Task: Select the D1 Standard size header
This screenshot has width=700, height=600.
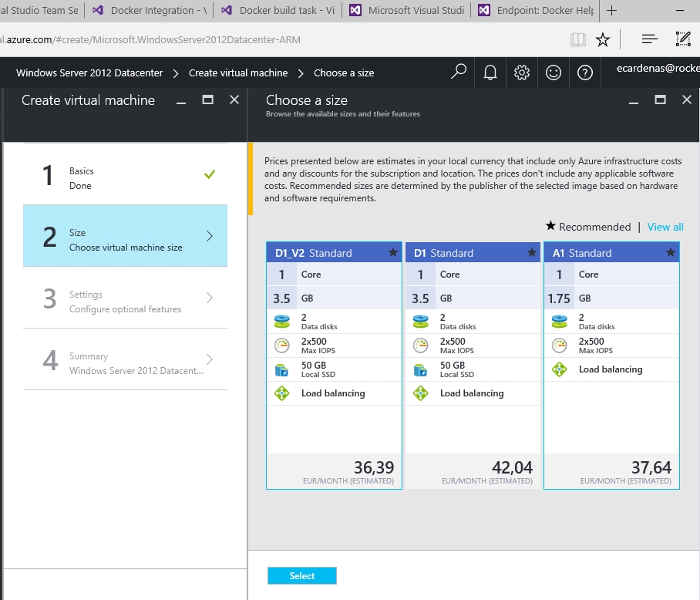Action: pyautogui.click(x=473, y=253)
